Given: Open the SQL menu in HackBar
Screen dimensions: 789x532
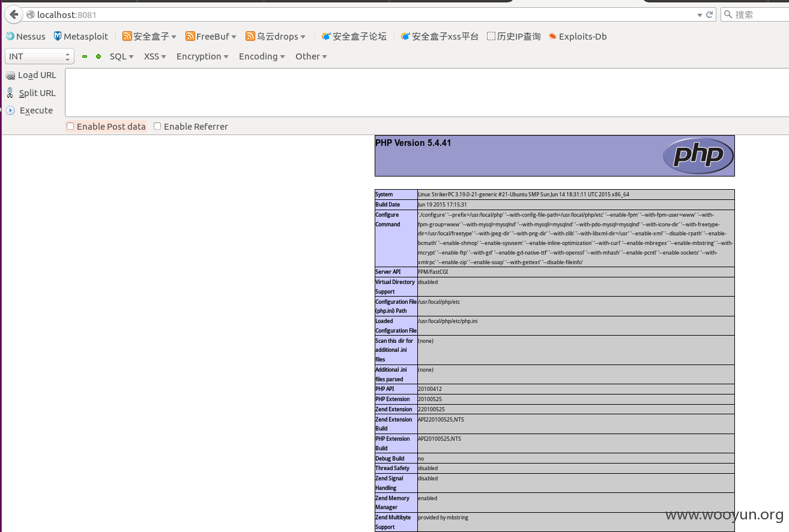Looking at the screenshot, I should [x=121, y=56].
